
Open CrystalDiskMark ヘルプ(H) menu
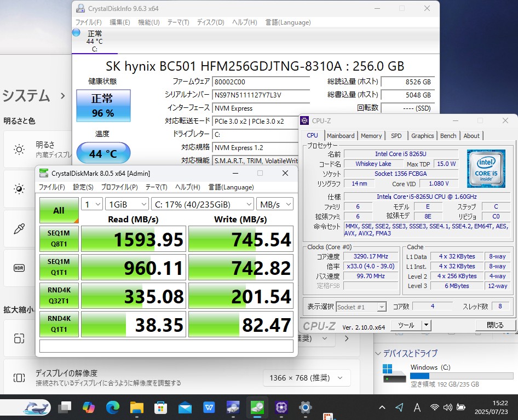coord(188,187)
